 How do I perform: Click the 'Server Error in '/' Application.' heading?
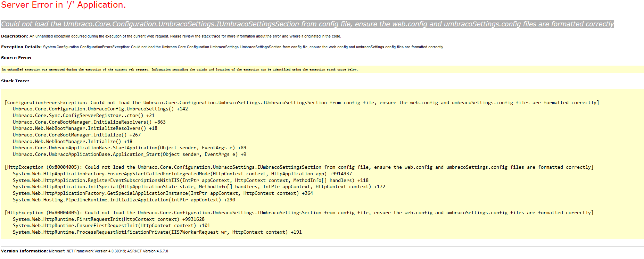tap(63, 5)
